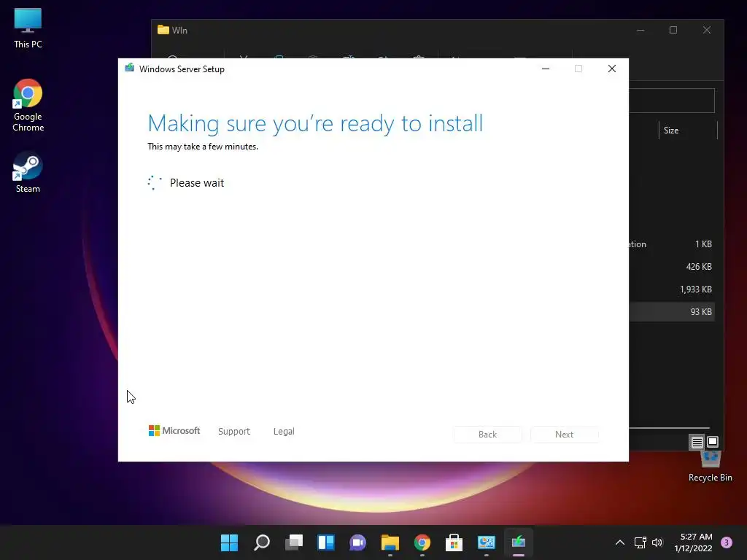
Task: Select the 426 KB file row in Explorer
Action: pyautogui.click(x=672, y=267)
